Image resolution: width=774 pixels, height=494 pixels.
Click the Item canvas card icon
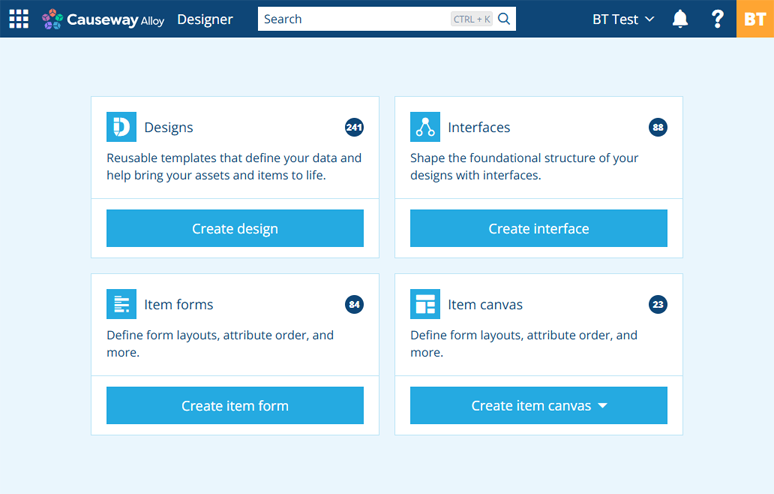(425, 304)
